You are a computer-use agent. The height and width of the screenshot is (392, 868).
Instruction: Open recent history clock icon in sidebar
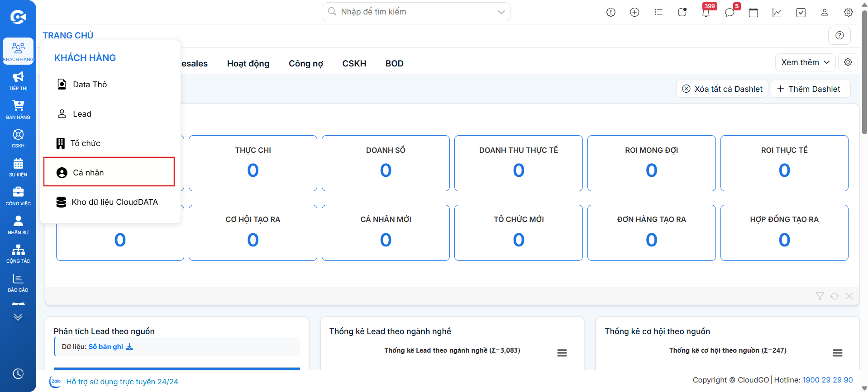pyautogui.click(x=18, y=374)
